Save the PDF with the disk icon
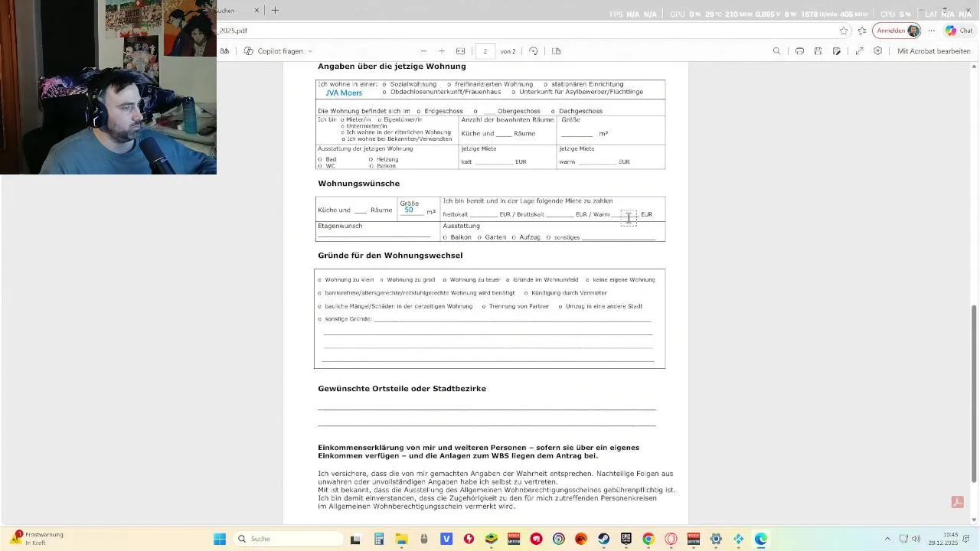Screen dimensions: 980x551 818,51
